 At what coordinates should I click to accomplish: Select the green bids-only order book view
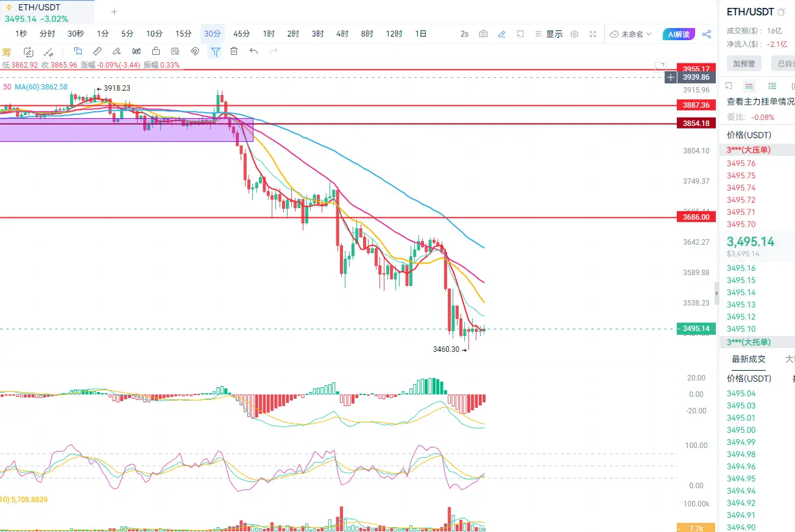tap(772, 86)
